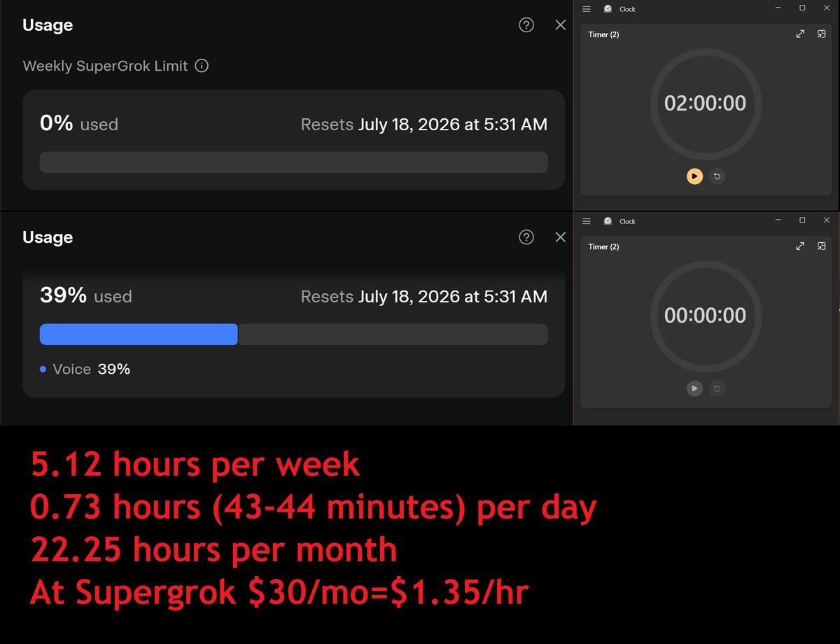This screenshot has height=644, width=840.
Task: Click the 'Usage' heading above 39% used
Action: click(48, 237)
